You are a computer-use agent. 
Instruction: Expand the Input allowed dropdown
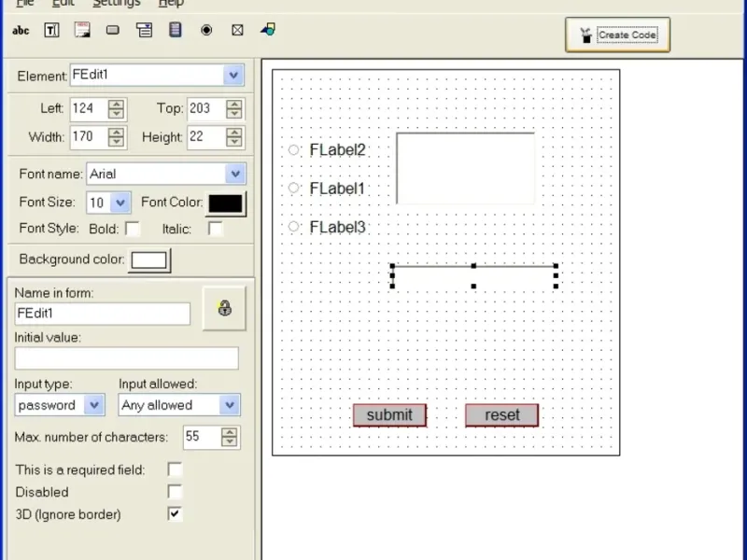(230, 405)
